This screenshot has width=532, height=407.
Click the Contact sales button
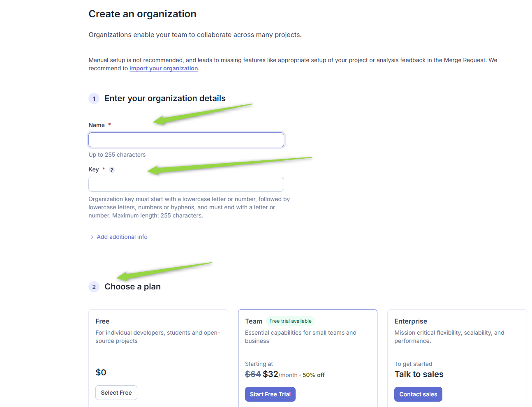coord(418,394)
